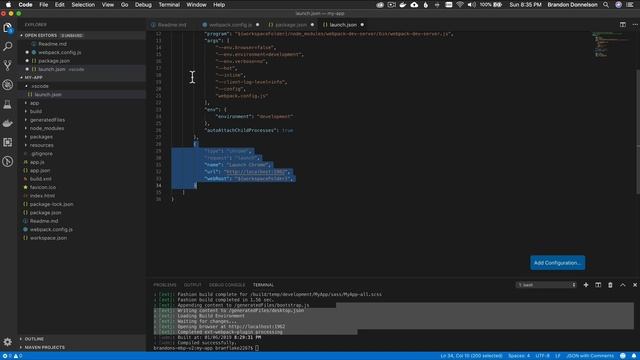The height and width of the screenshot is (360, 640).
Task: Change indentation via Spaces: 4
Action: click(x=519, y=356)
